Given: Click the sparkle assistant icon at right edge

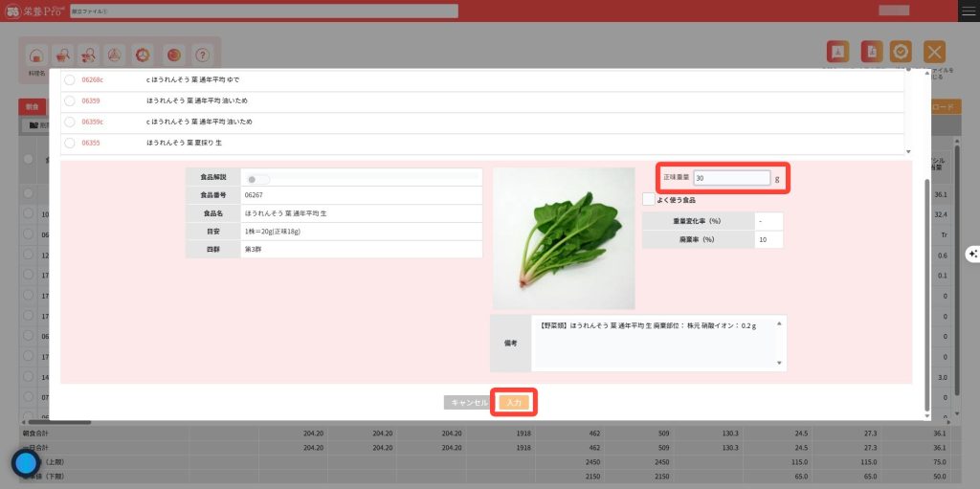Looking at the screenshot, I should click(x=972, y=254).
